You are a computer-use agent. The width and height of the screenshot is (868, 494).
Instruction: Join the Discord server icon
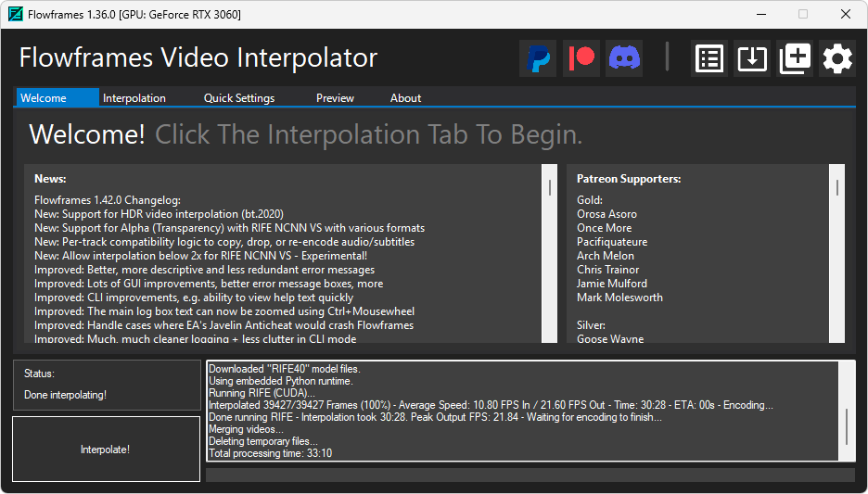[x=624, y=58]
